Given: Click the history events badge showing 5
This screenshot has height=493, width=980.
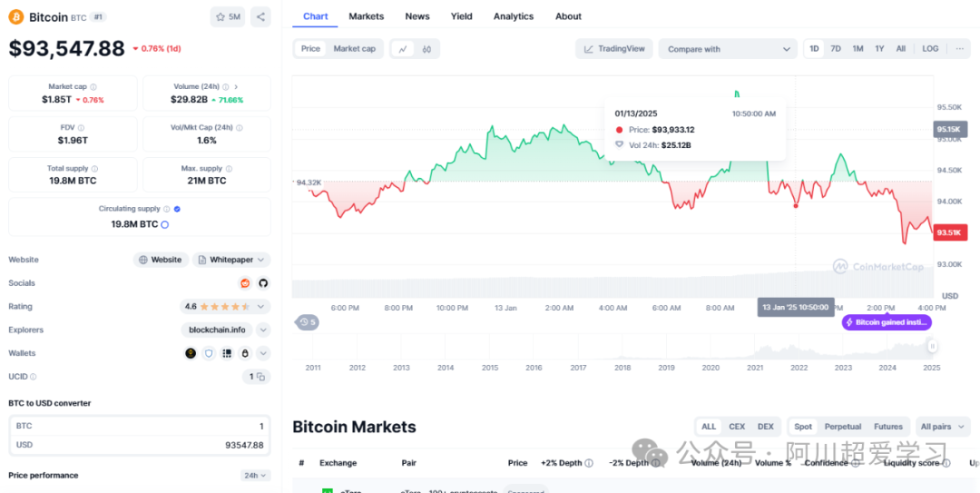Looking at the screenshot, I should 308,322.
